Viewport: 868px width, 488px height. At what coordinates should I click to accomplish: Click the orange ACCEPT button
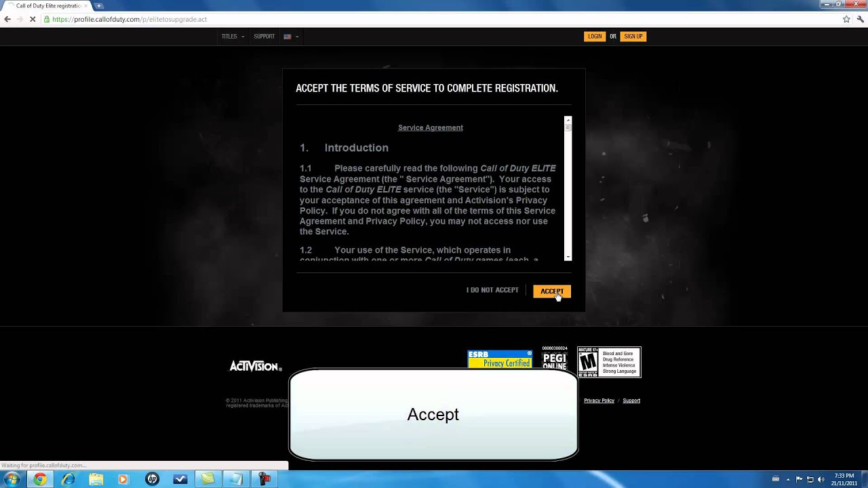(x=552, y=291)
